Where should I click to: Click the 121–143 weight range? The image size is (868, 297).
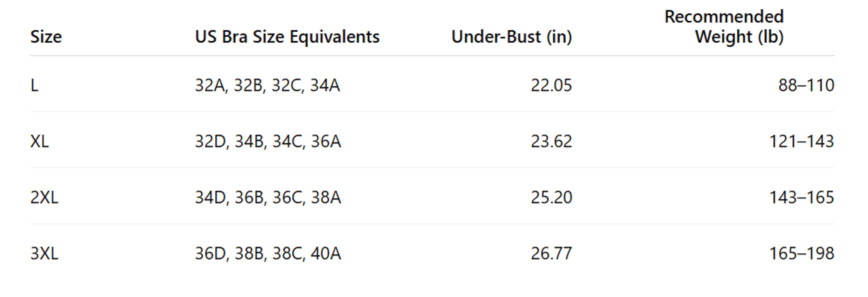click(x=802, y=141)
